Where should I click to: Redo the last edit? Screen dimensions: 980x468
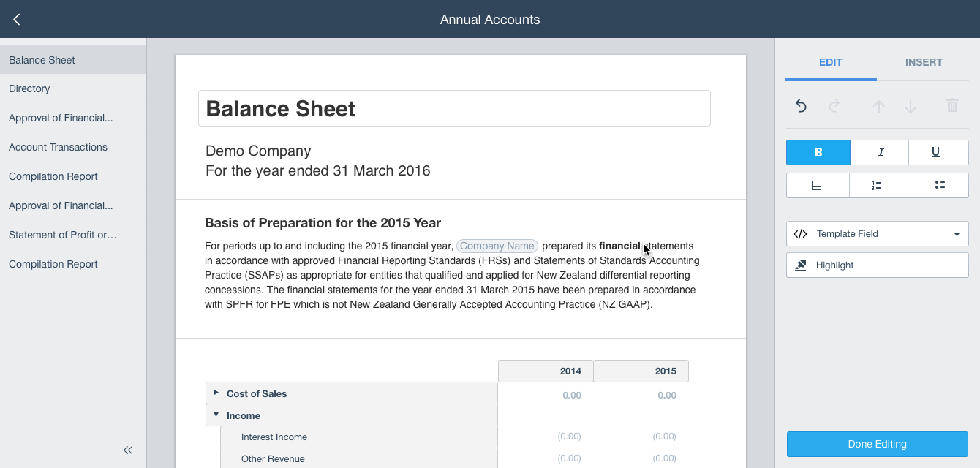(x=834, y=106)
